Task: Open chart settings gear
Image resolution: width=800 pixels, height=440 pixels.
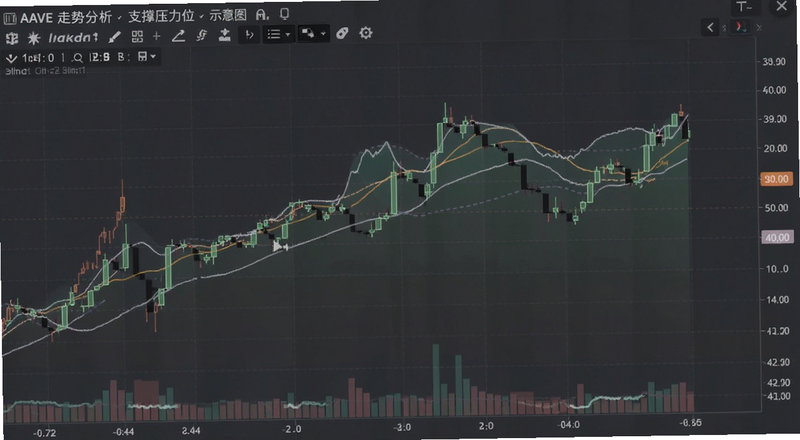Action: (x=365, y=33)
